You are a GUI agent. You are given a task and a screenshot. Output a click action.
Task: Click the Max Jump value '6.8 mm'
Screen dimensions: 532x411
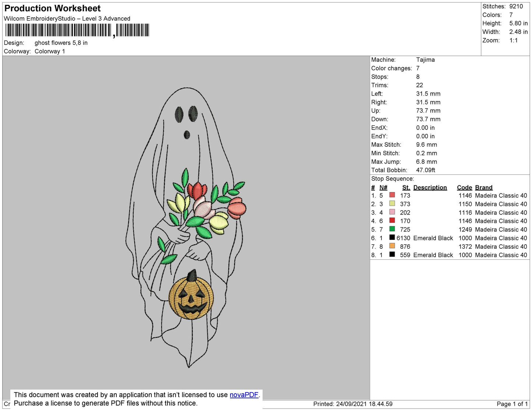426,162
